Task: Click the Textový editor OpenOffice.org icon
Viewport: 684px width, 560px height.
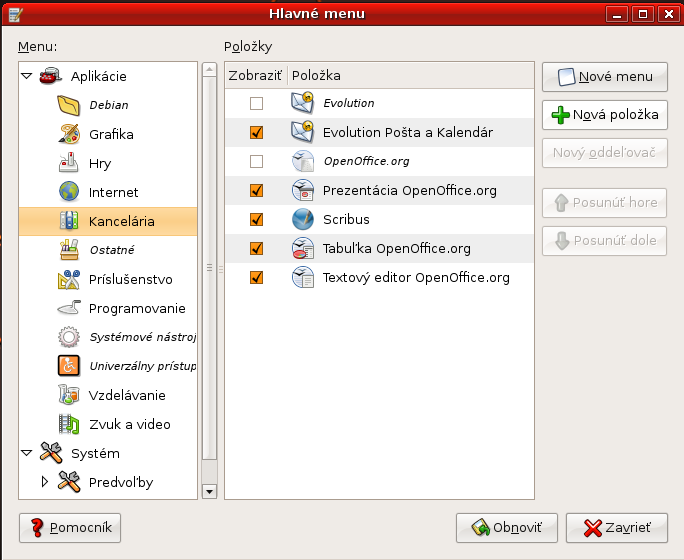Action: (303, 277)
